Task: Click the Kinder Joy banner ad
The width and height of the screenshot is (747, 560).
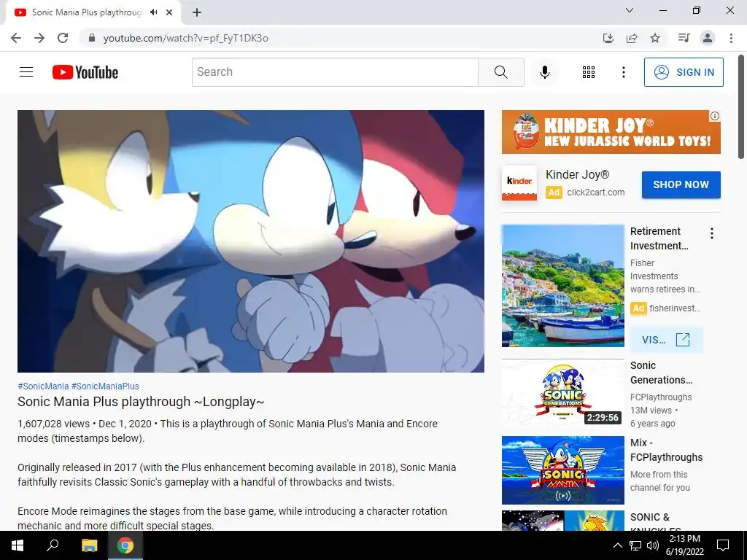Action: (x=611, y=132)
